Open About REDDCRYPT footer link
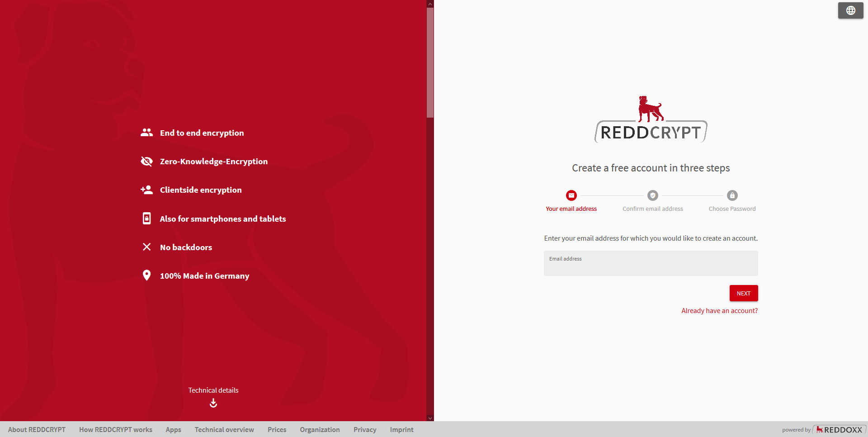 37,430
